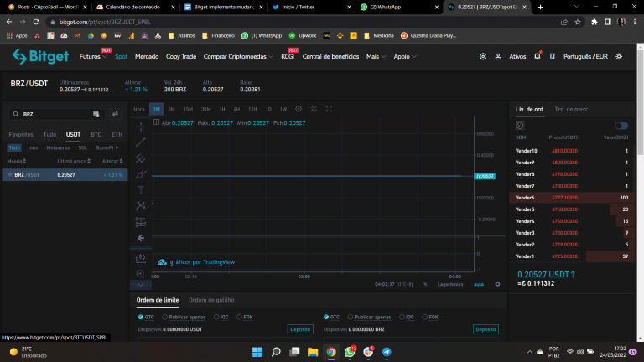Click the zoom-in magnifier chart tool
The image size is (644, 362).
coord(141,274)
